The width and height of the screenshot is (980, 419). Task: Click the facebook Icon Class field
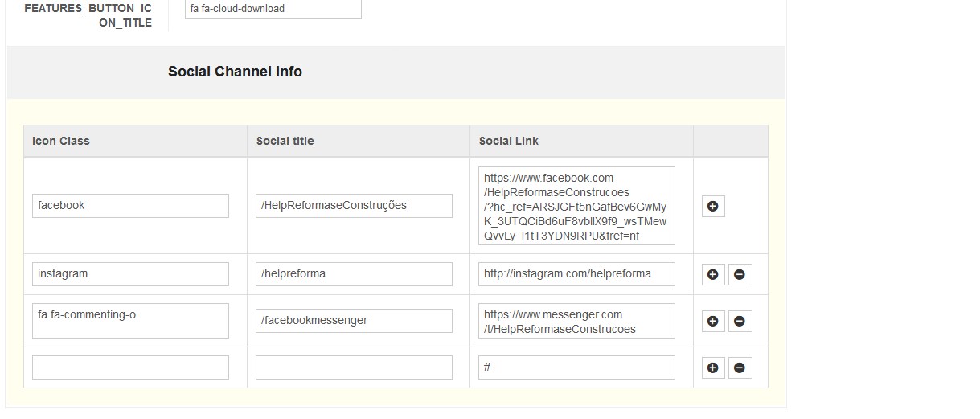(x=130, y=205)
